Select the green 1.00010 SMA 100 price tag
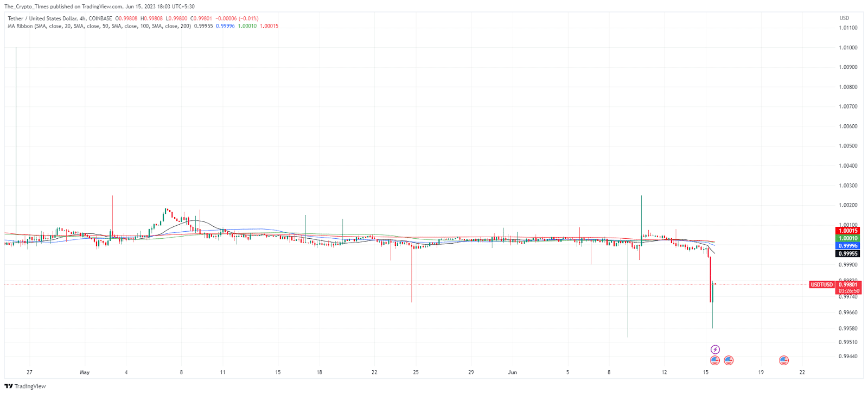 tap(848, 238)
